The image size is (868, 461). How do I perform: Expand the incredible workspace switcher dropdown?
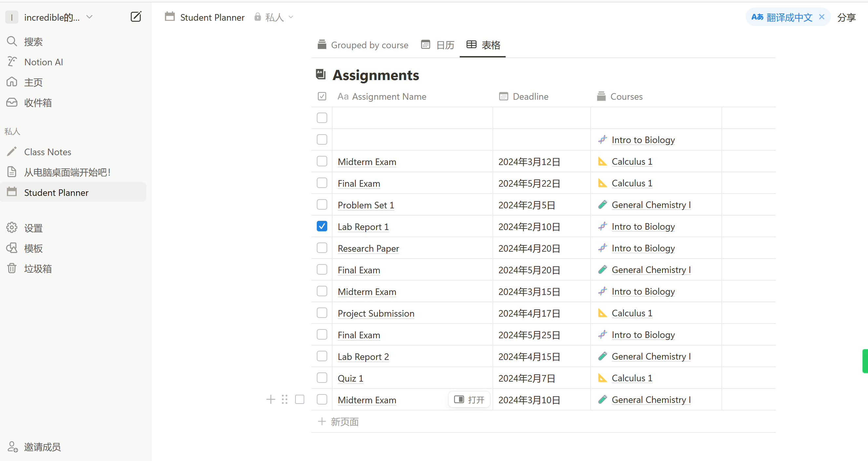[89, 17]
